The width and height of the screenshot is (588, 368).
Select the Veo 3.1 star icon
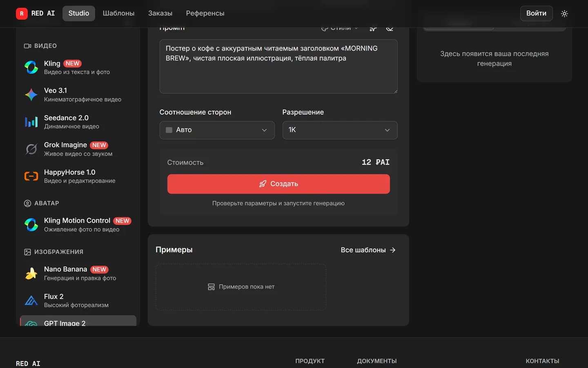(31, 94)
